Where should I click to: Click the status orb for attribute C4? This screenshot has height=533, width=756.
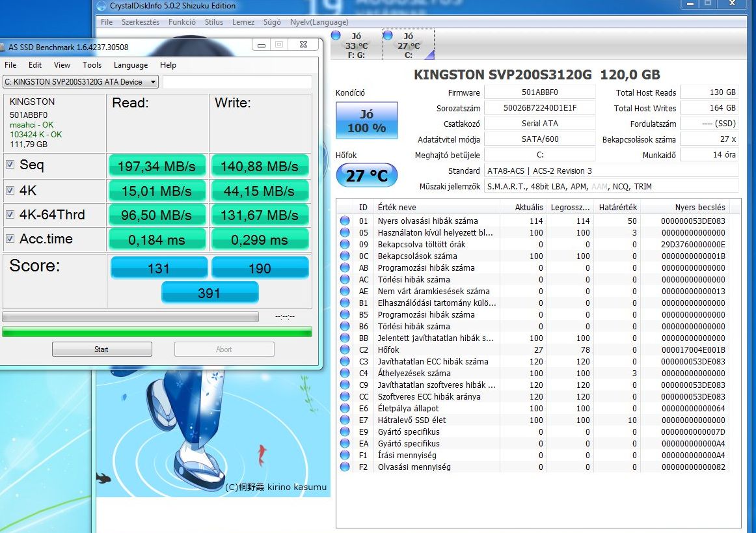tap(345, 373)
